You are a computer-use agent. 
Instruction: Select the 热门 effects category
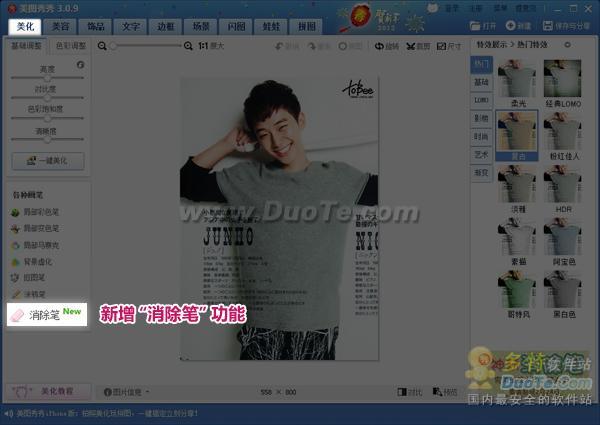pos(481,64)
